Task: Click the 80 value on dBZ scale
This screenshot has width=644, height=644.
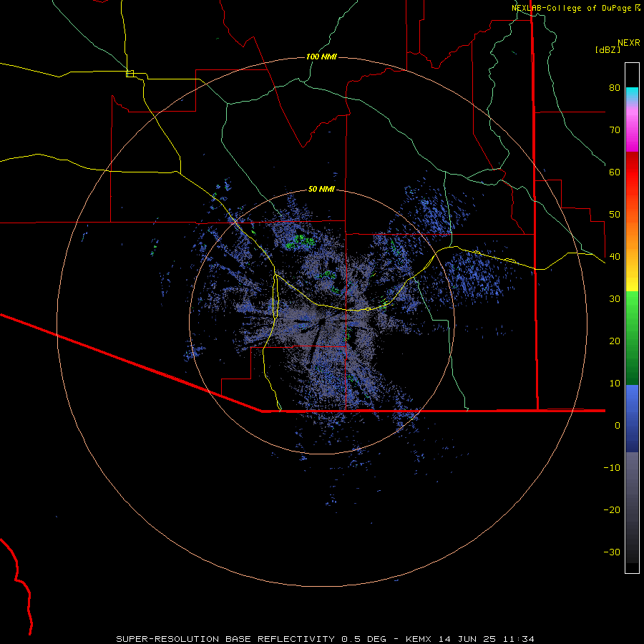Action: coord(615,88)
